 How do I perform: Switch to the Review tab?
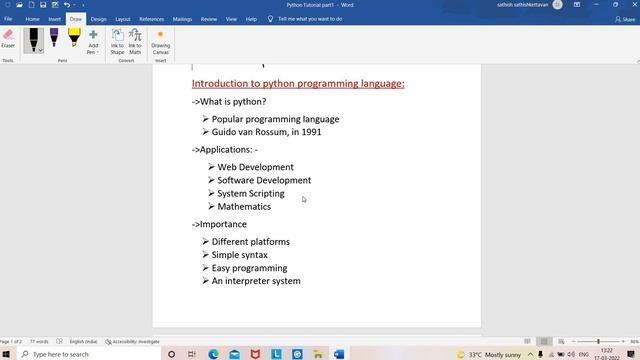pyautogui.click(x=209, y=19)
